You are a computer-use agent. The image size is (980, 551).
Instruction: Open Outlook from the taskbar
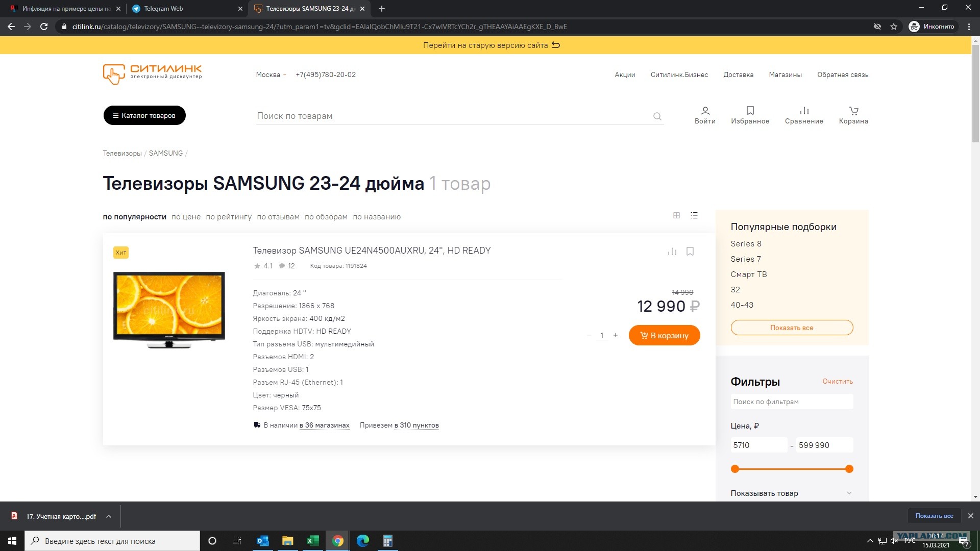coord(263,541)
